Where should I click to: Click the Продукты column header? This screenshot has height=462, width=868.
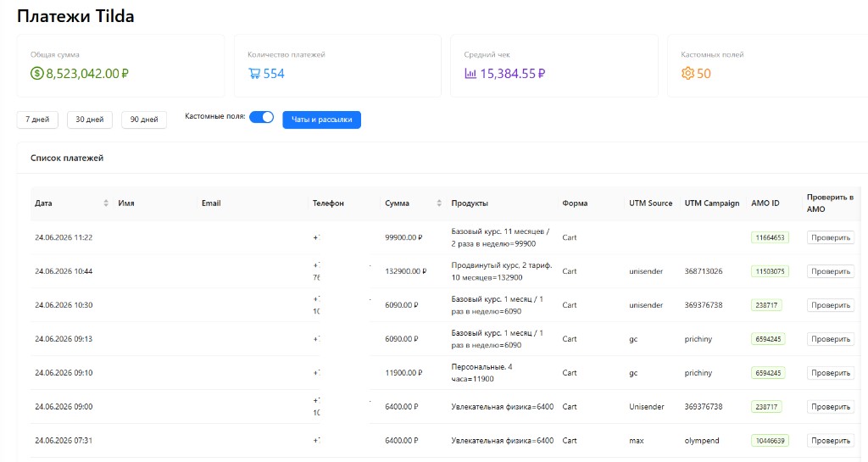click(x=470, y=203)
